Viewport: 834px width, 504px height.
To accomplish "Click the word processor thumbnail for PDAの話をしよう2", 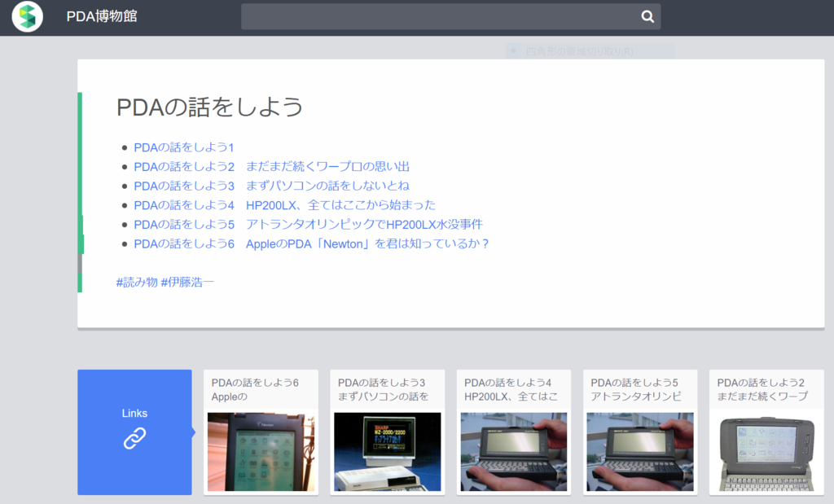I will [766, 449].
